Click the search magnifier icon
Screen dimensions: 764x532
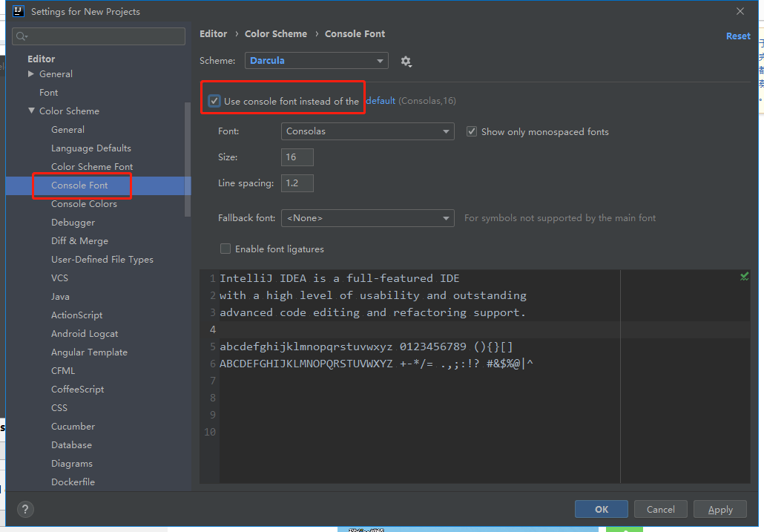pos(22,36)
